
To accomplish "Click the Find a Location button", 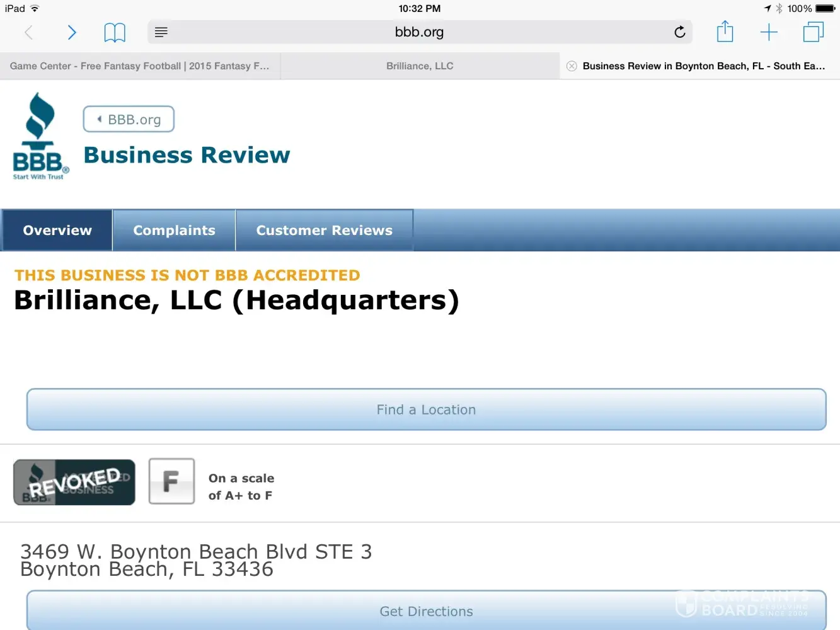I will pyautogui.click(x=426, y=409).
